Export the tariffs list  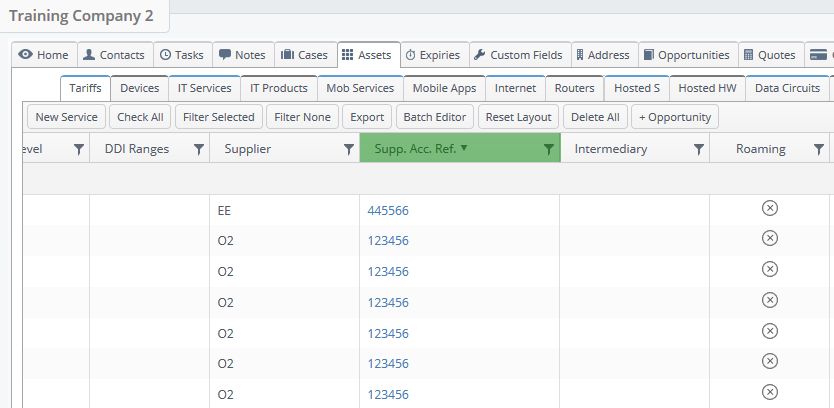point(367,117)
